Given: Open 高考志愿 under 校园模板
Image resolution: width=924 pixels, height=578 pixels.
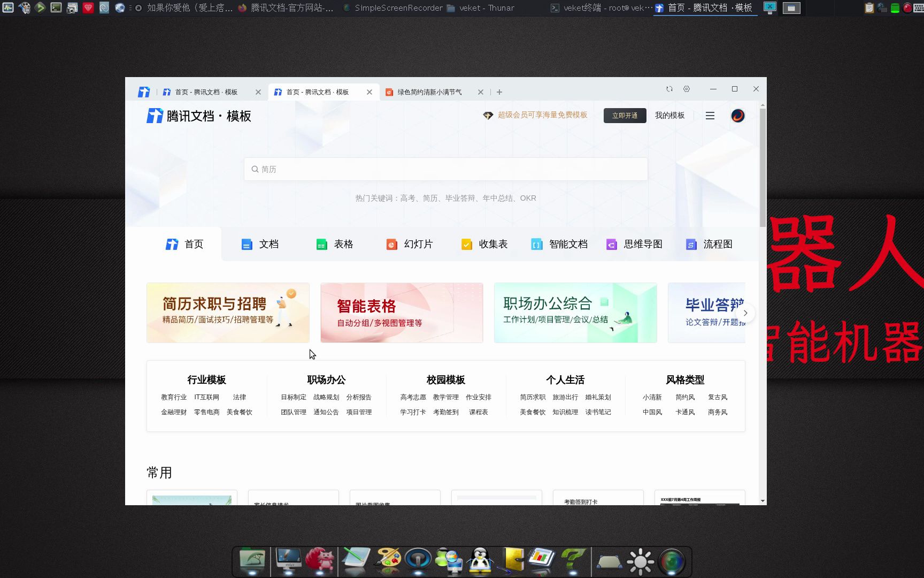Looking at the screenshot, I should point(413,397).
